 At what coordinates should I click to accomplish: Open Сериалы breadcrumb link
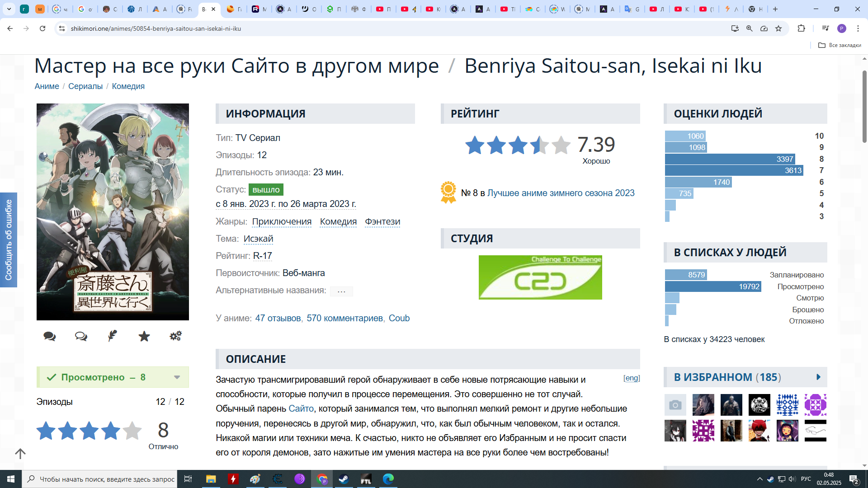85,86
